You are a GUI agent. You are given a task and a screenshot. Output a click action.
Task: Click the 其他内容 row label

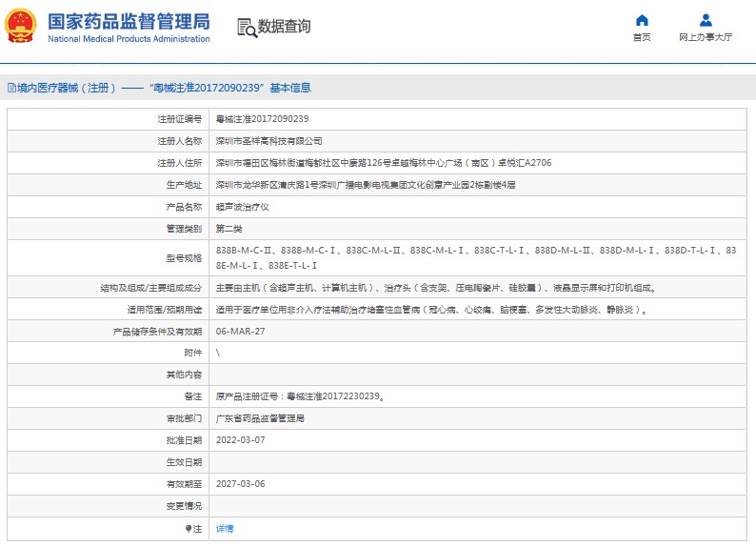click(184, 375)
